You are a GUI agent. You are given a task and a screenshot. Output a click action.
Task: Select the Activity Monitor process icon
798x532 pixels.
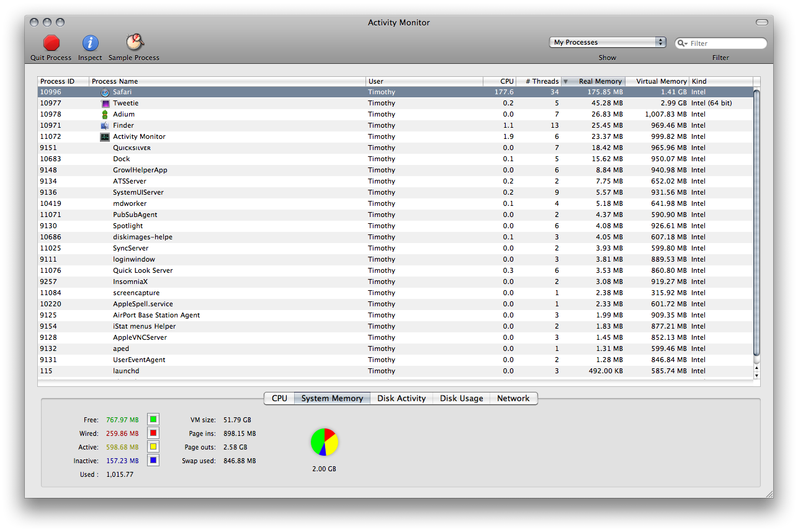pyautogui.click(x=105, y=136)
